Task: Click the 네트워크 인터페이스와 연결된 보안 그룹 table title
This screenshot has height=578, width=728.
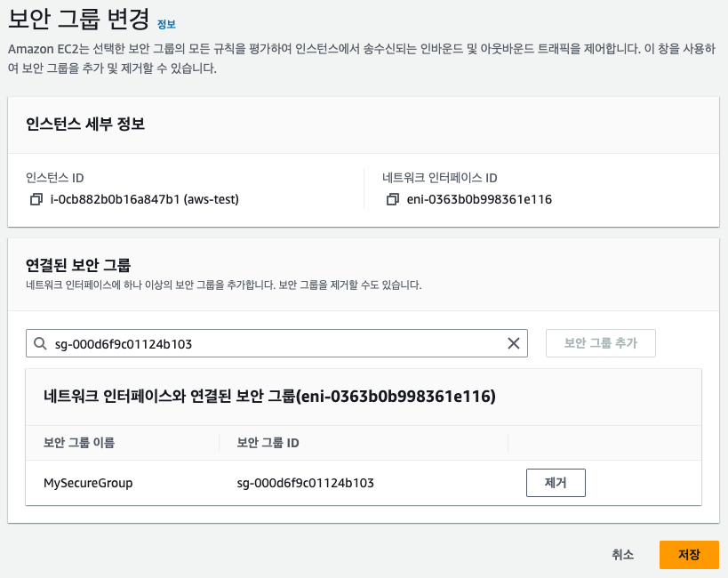Action: click(x=269, y=397)
